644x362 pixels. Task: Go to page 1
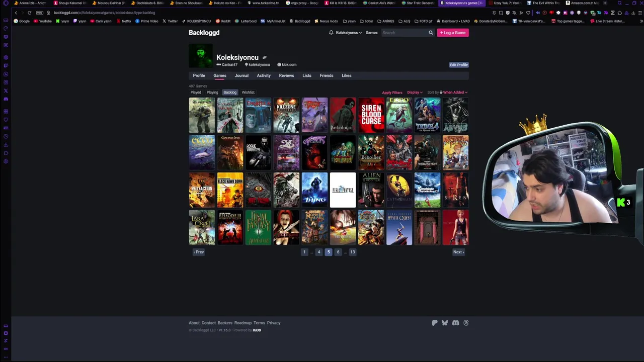pos(304,252)
